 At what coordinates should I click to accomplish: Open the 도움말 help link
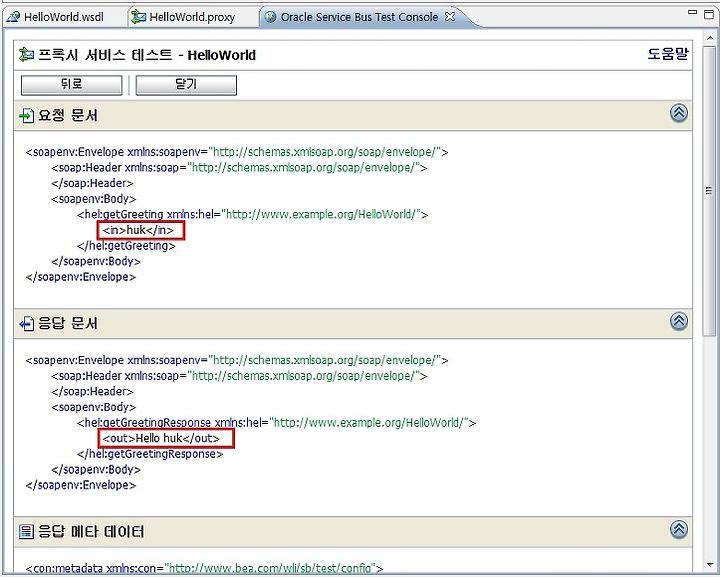click(668, 54)
